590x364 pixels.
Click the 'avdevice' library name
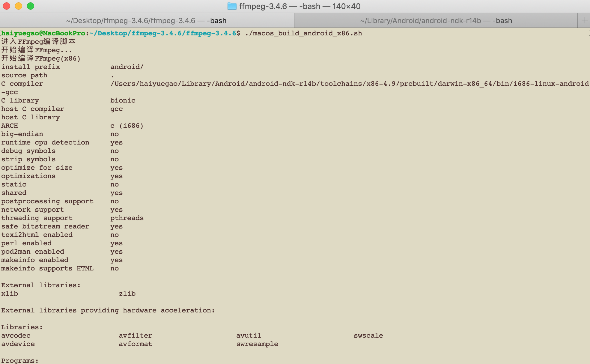[18, 344]
